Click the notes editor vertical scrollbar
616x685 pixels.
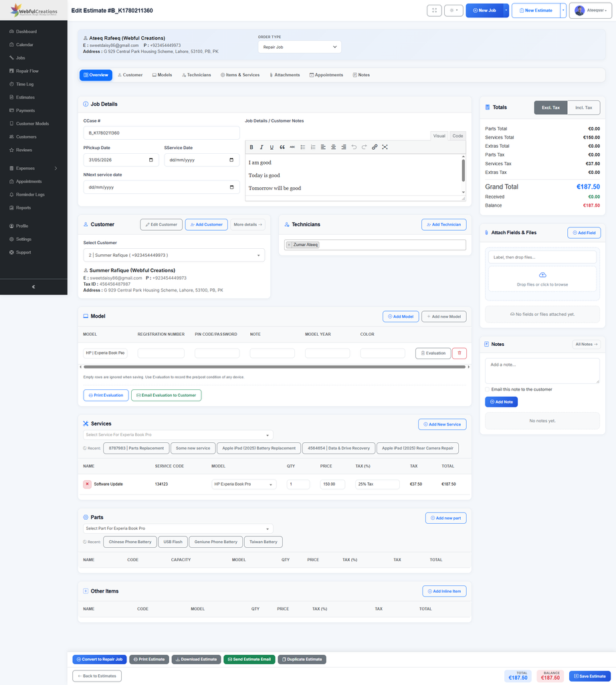click(463, 171)
